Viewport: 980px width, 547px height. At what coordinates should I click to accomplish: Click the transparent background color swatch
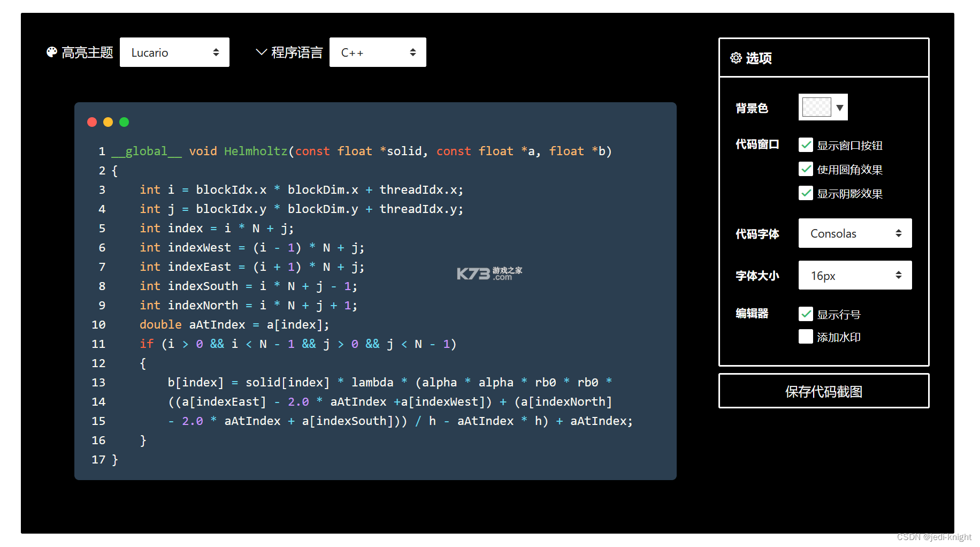pos(816,107)
